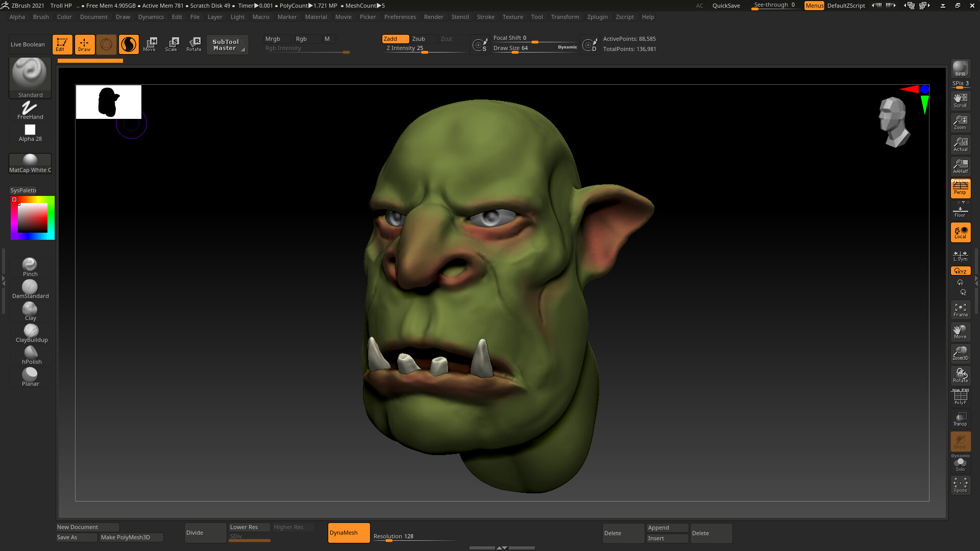Expand SubTool Master corner arrow
The height and width of the screenshot is (551, 980).
pyautogui.click(x=243, y=51)
